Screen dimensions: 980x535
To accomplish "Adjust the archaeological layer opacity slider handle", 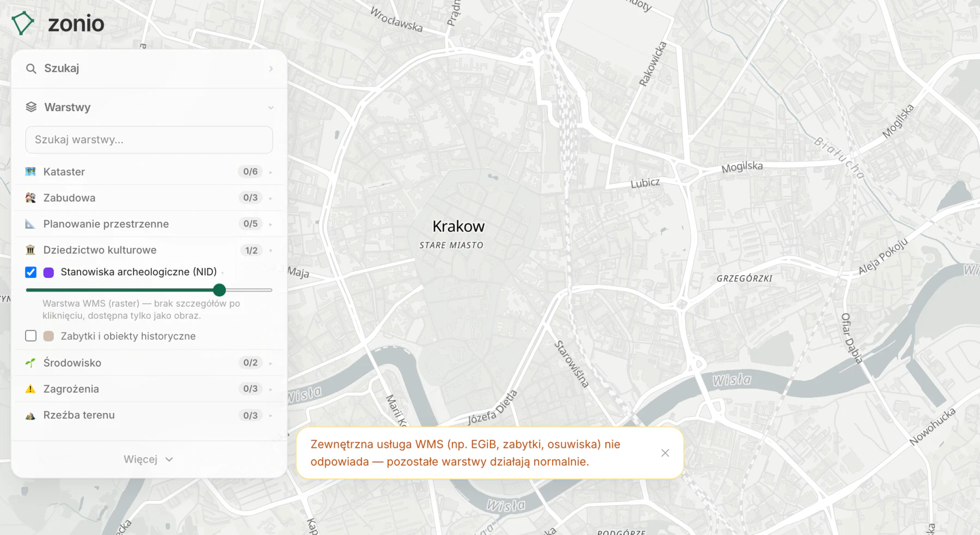I will pos(219,290).
